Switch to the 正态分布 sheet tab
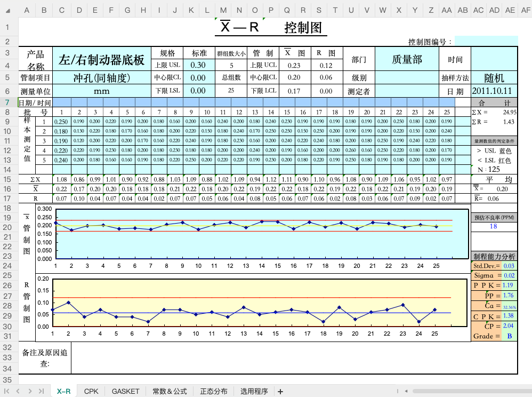Screen dimensions: 532x397 point(213,391)
